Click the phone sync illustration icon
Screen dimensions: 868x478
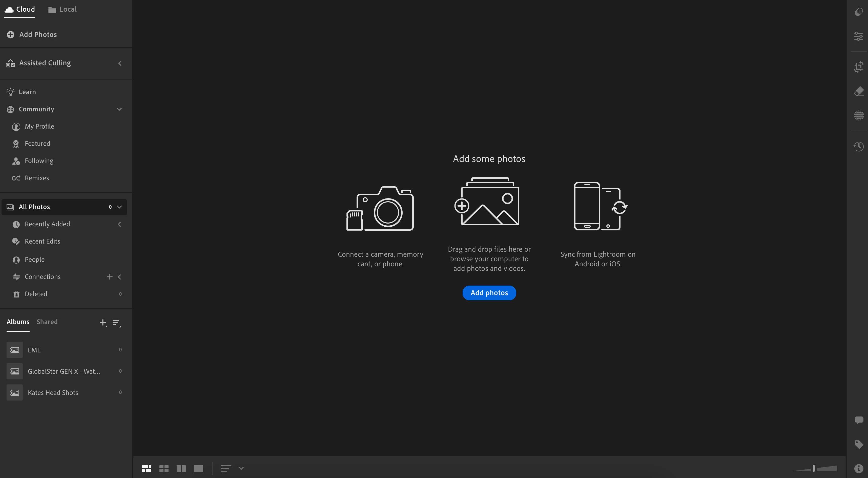pos(601,206)
